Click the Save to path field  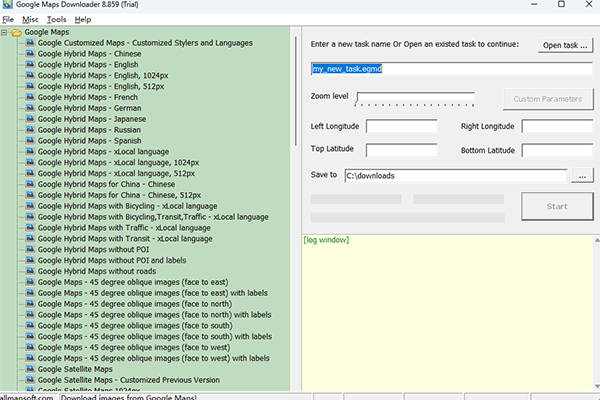[x=456, y=176]
